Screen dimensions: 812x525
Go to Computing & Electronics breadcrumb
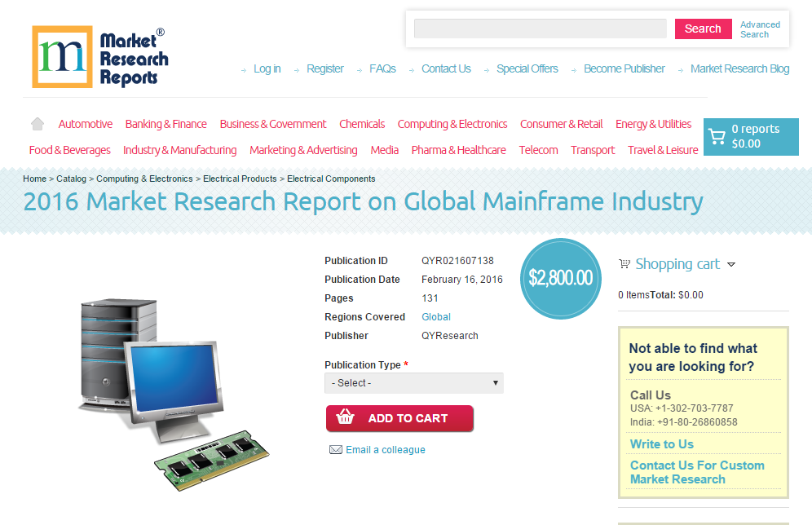click(x=144, y=179)
